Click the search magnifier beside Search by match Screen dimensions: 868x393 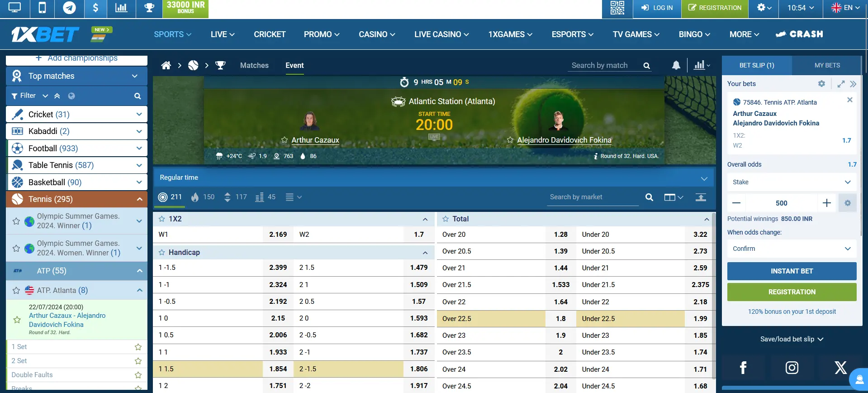[647, 66]
